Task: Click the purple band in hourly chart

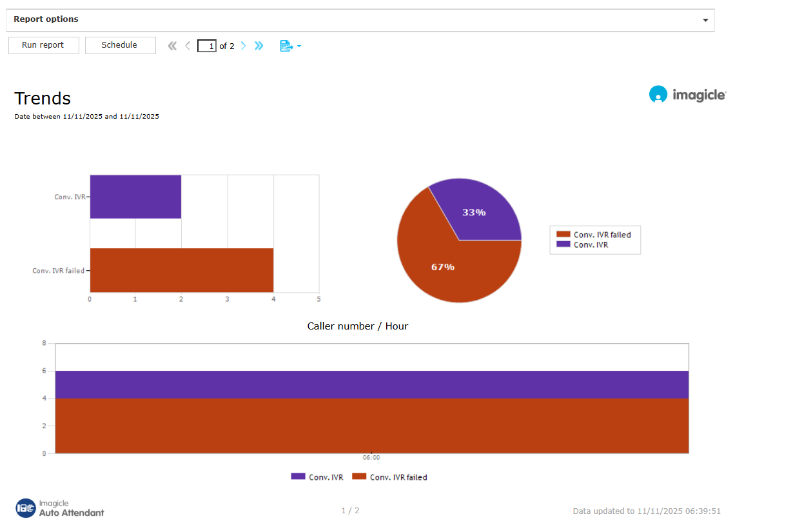Action: point(371,384)
